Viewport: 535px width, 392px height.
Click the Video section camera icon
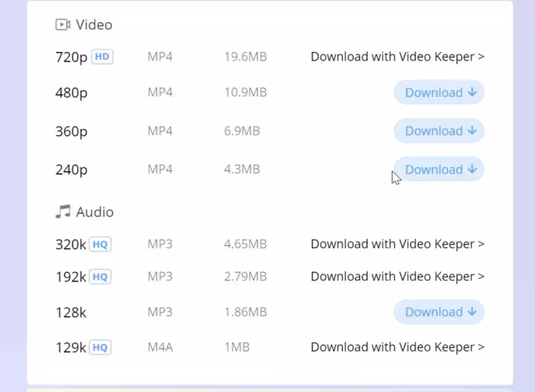pyautogui.click(x=63, y=25)
